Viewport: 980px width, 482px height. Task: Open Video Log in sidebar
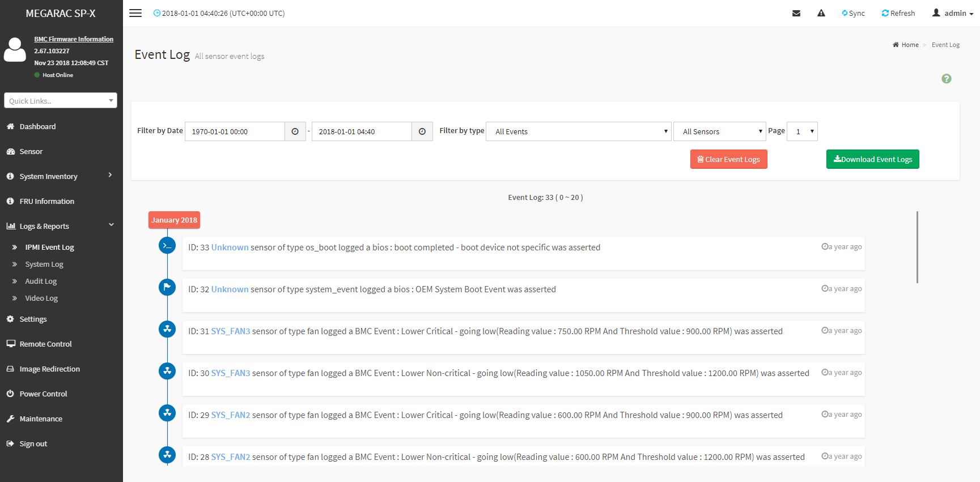tap(41, 298)
